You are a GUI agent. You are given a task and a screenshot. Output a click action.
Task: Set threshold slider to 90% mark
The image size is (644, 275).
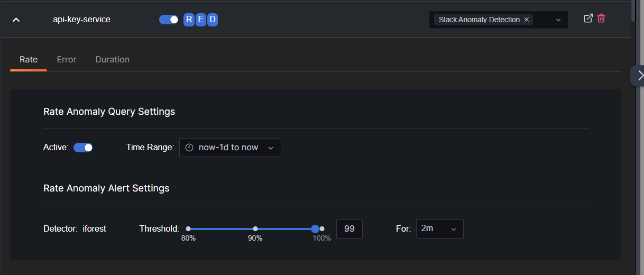(x=255, y=228)
